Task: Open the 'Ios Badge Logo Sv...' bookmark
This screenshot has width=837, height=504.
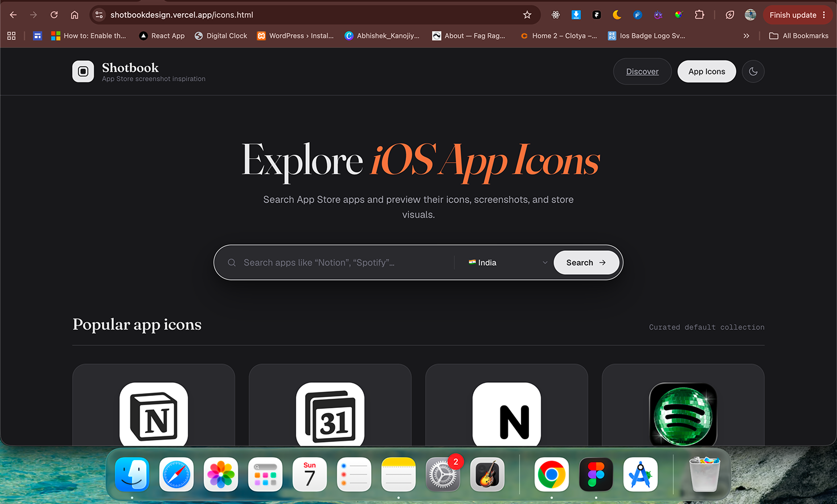Action: 646,36
